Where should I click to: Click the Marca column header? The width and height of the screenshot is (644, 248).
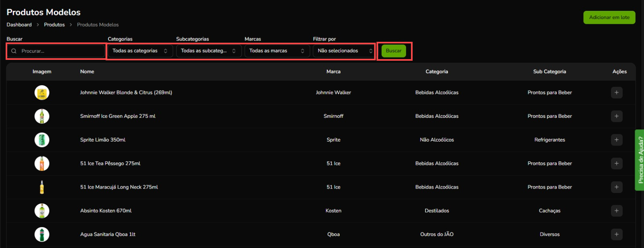(x=333, y=72)
